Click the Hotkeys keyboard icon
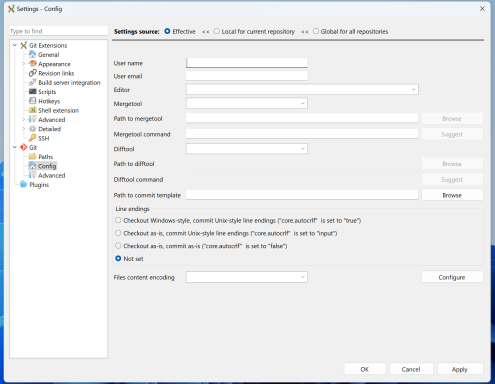495x384 pixels. (x=32, y=101)
